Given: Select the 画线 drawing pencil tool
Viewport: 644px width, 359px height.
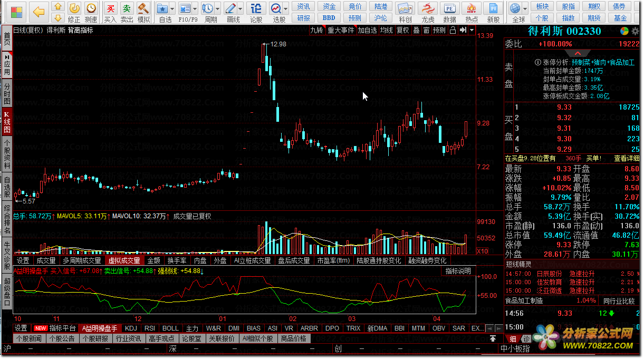Looking at the screenshot, I should pos(230,8).
